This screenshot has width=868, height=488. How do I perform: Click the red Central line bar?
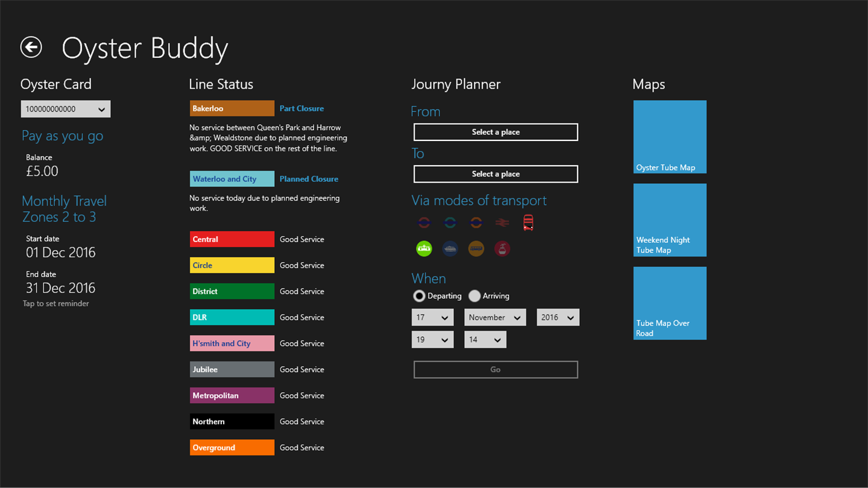coord(232,239)
